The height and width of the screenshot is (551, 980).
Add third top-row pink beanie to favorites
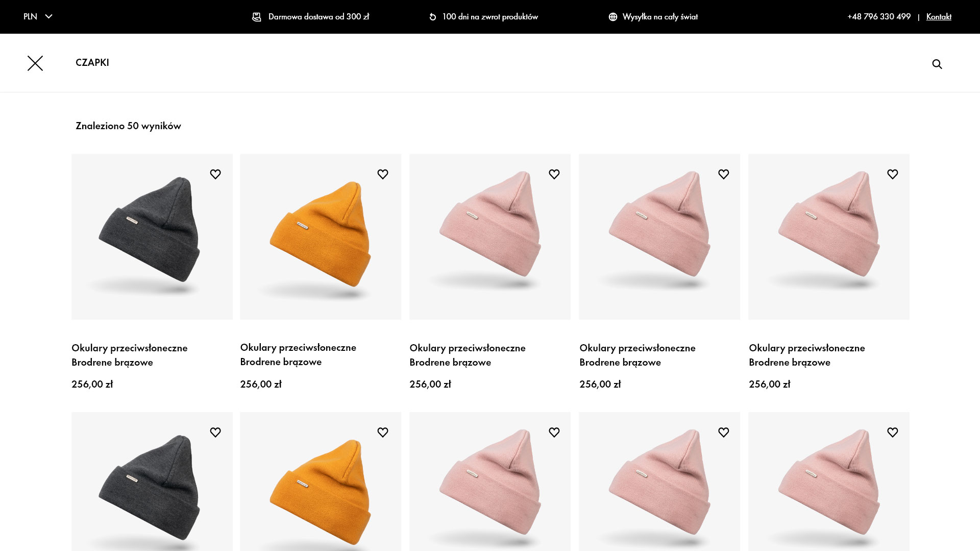[554, 174]
